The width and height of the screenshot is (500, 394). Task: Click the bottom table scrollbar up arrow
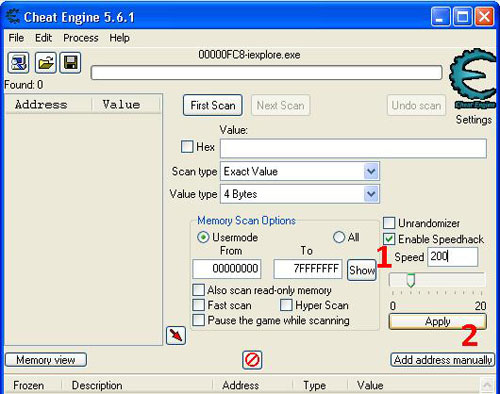pos(487,385)
